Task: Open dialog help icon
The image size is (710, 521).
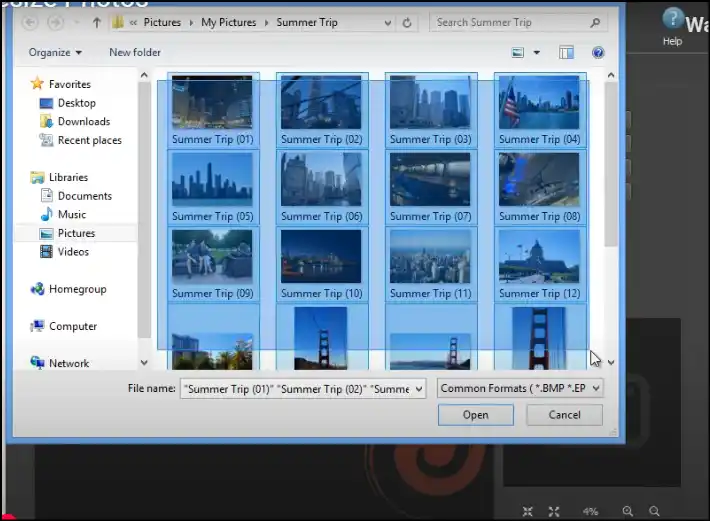Action: (598, 53)
